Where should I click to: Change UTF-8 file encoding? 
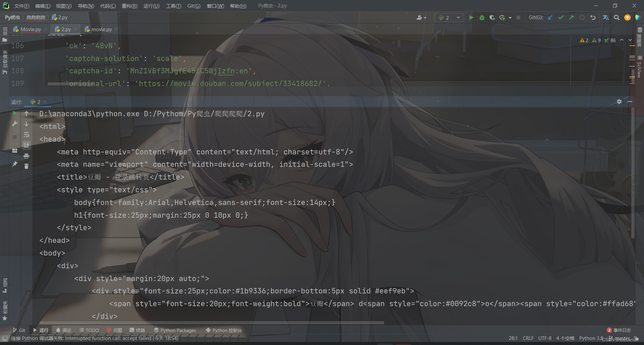tap(545, 338)
